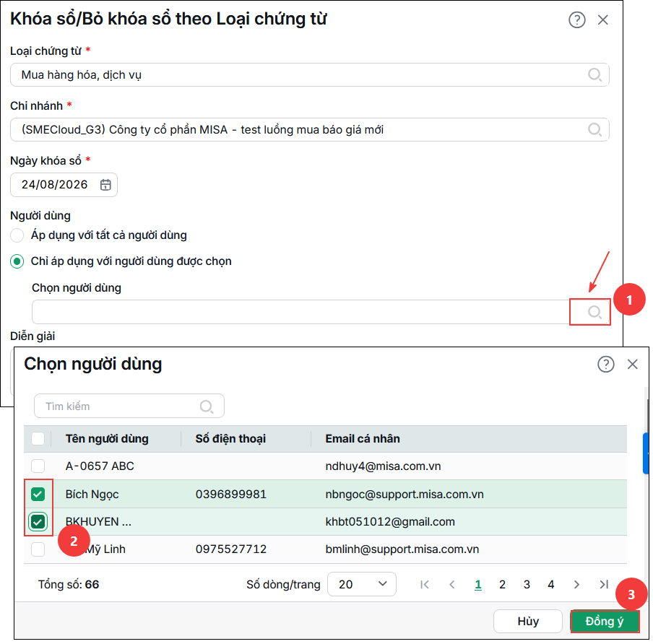Click the Đồng ý button

(605, 621)
